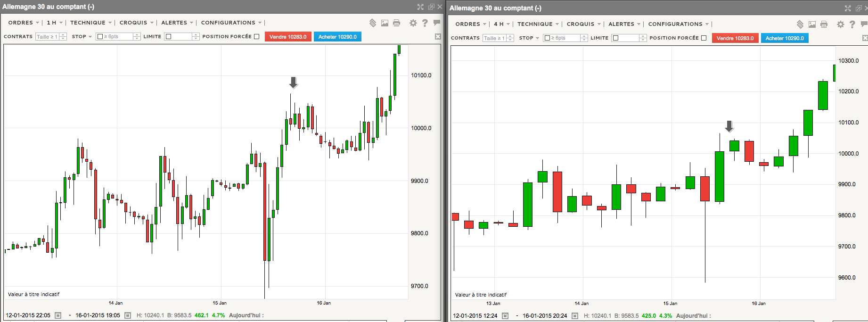Tick the Limite checkbox in the 1 H window
868x322 pixels.
[x=169, y=36]
